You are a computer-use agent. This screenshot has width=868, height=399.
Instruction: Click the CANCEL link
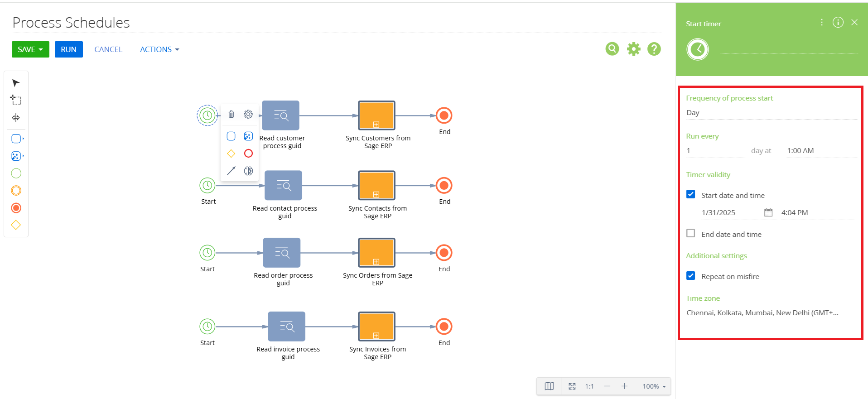(108, 49)
